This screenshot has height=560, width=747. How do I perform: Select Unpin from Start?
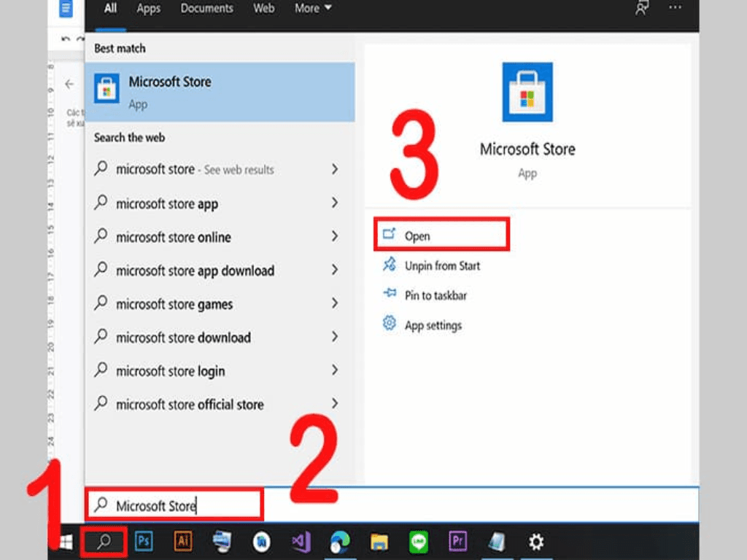point(442,266)
